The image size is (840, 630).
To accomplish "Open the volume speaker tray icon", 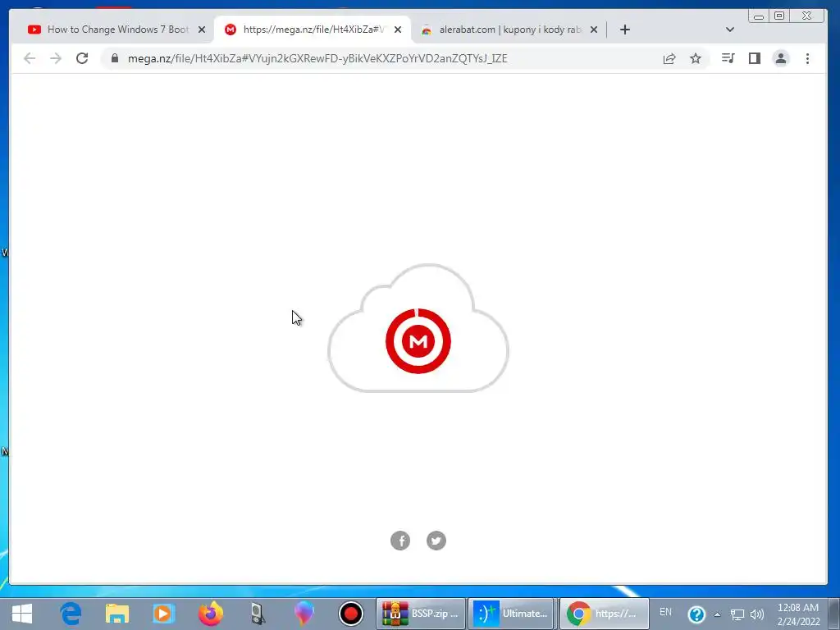I will tap(757, 614).
